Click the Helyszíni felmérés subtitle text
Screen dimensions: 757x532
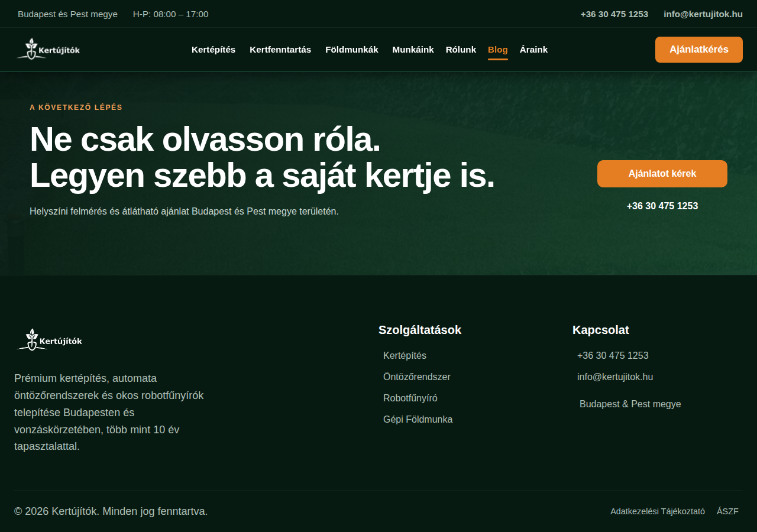184,211
